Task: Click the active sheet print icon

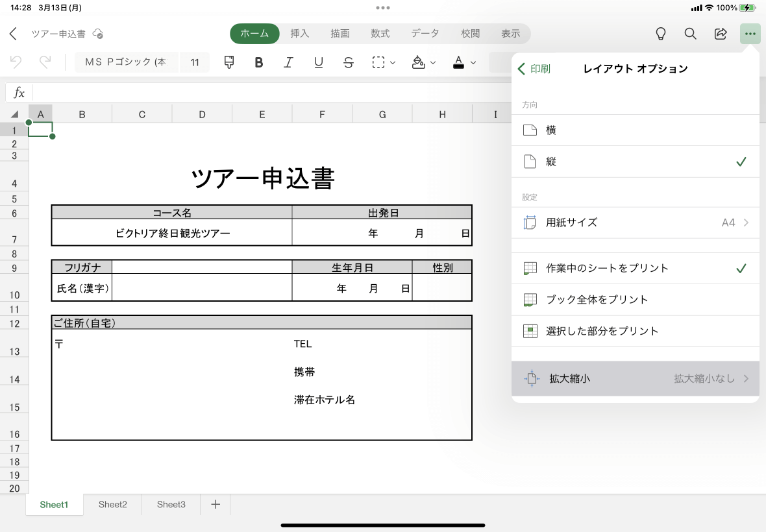Action: click(x=530, y=268)
